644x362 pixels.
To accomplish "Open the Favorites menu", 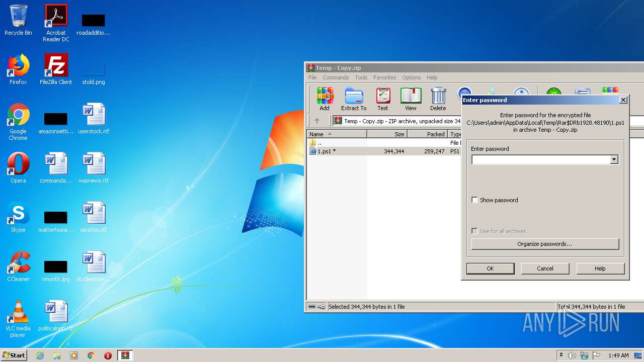I will tap(385, 77).
